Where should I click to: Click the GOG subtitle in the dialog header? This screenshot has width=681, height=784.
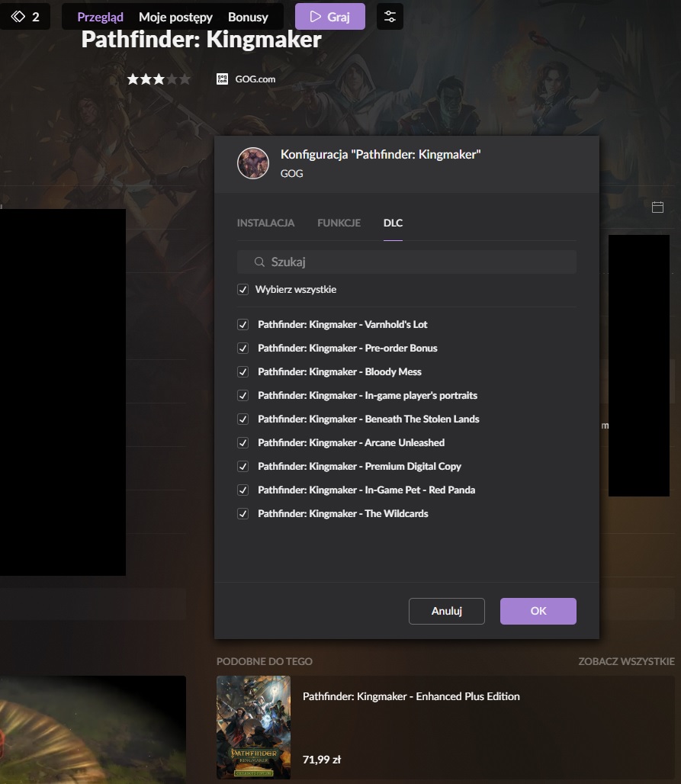pyautogui.click(x=291, y=173)
